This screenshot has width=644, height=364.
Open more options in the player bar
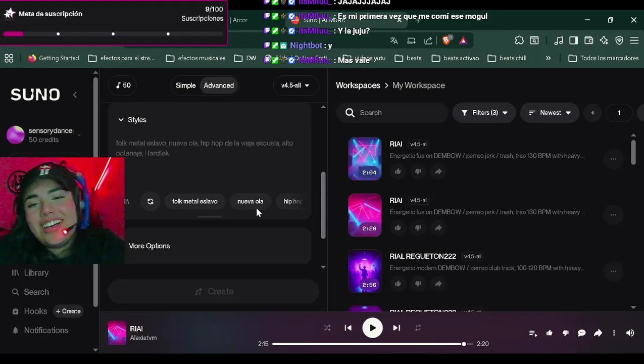tap(614, 333)
